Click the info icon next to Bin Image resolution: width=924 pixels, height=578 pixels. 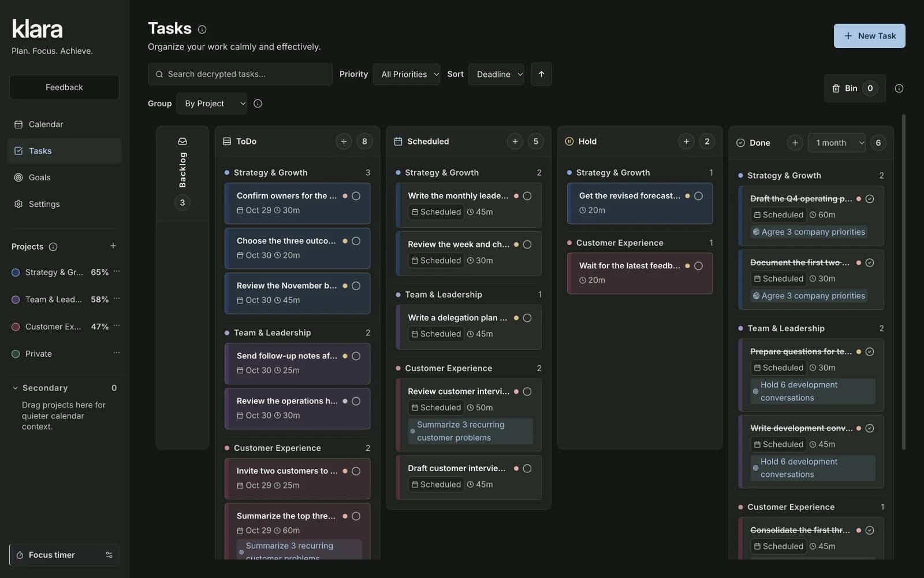tap(899, 88)
